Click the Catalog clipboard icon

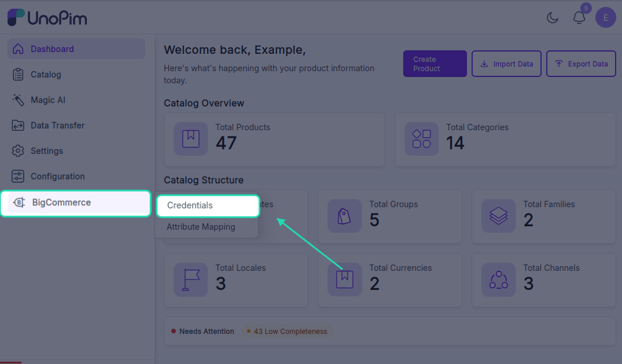point(18,74)
